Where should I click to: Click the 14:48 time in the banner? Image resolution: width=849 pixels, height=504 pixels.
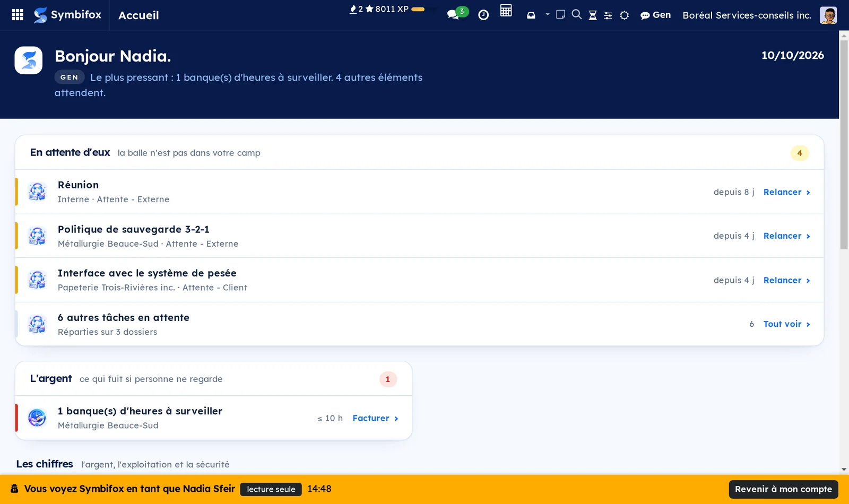[x=319, y=489]
